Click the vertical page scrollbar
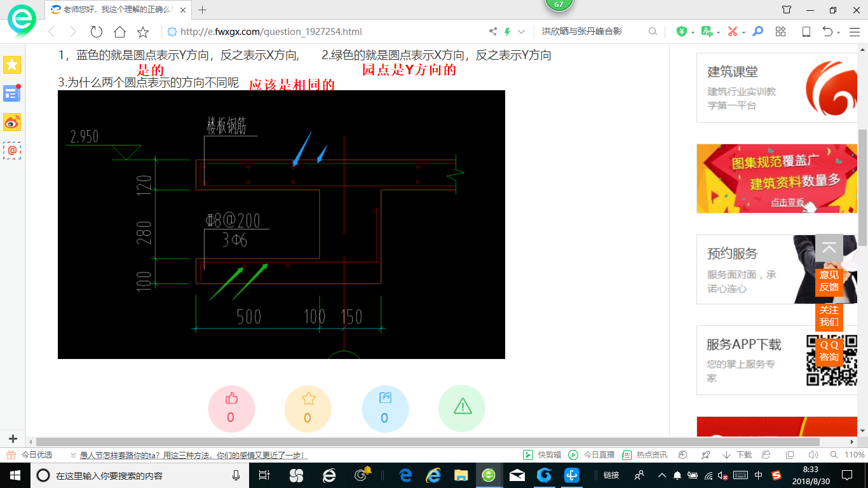This screenshot has width=868, height=488. (862, 188)
